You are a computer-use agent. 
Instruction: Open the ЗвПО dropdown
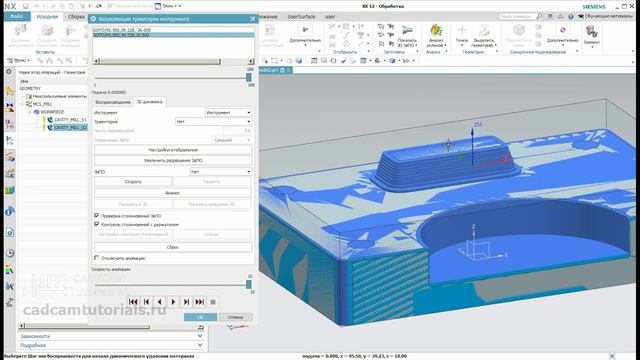coord(220,172)
